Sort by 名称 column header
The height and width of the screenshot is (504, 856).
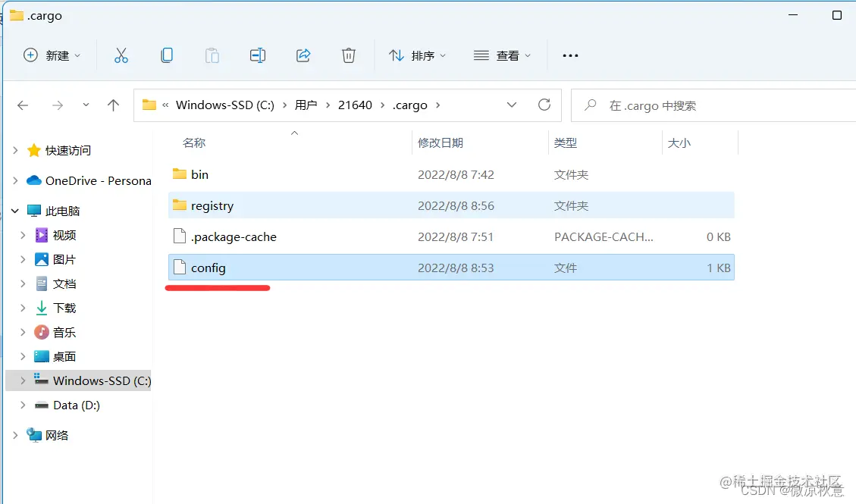[194, 143]
